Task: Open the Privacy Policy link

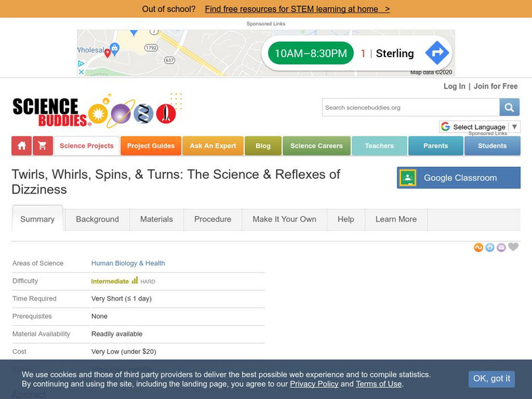Action: pos(314,384)
